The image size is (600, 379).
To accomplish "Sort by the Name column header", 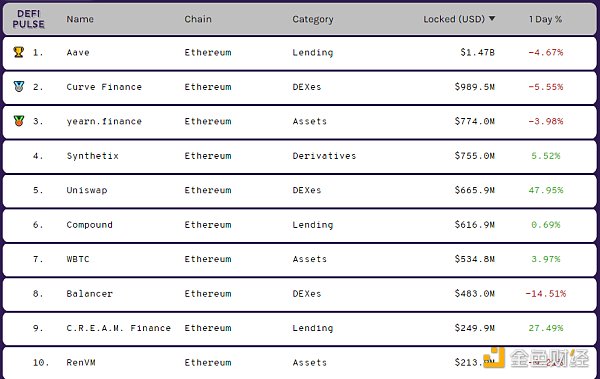I will (80, 19).
